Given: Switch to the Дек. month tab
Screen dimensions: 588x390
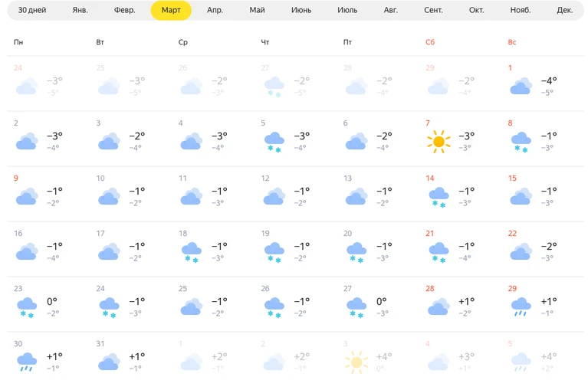Looking at the screenshot, I should [564, 10].
